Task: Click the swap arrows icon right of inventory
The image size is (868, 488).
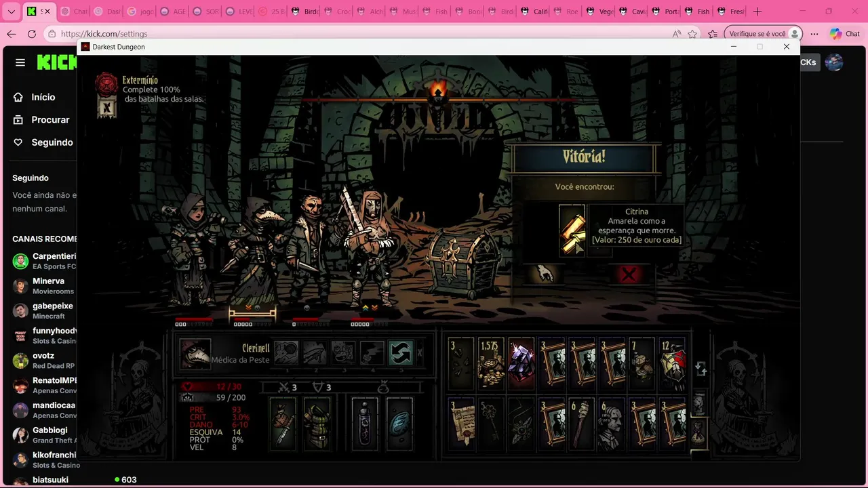Action: [x=701, y=369]
